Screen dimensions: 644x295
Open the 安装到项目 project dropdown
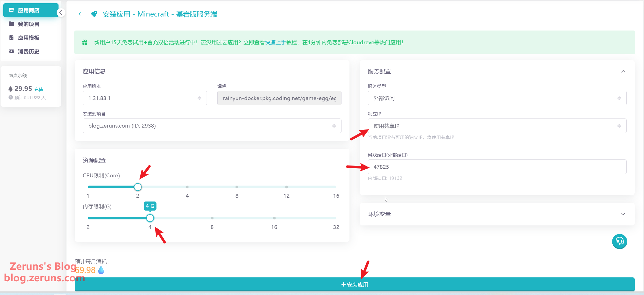tap(212, 126)
